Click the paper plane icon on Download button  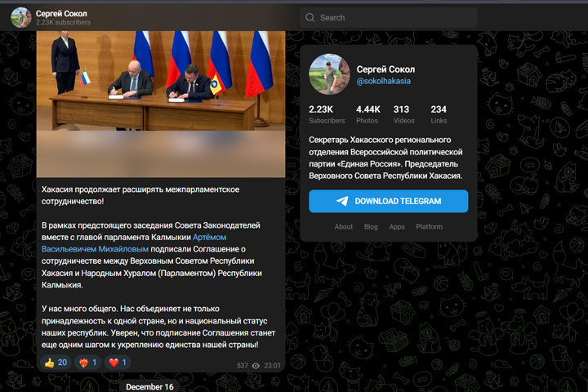342,201
